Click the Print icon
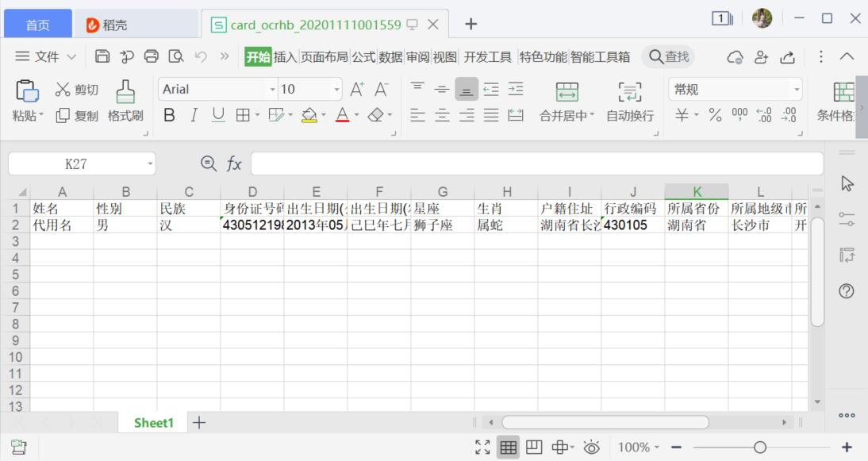 [x=151, y=56]
